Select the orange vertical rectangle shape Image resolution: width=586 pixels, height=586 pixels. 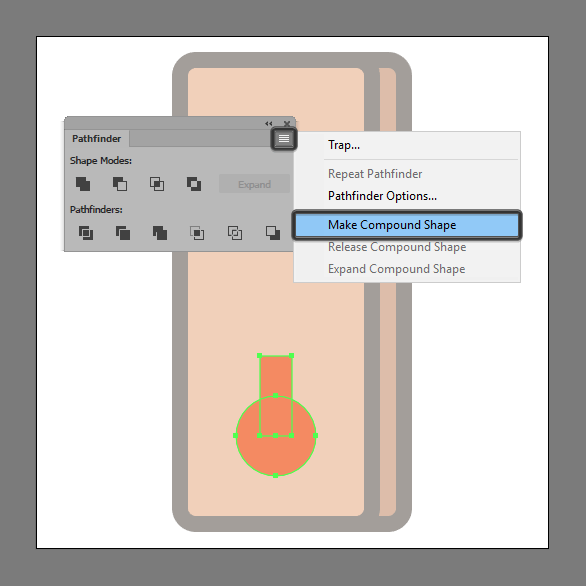coord(275,376)
